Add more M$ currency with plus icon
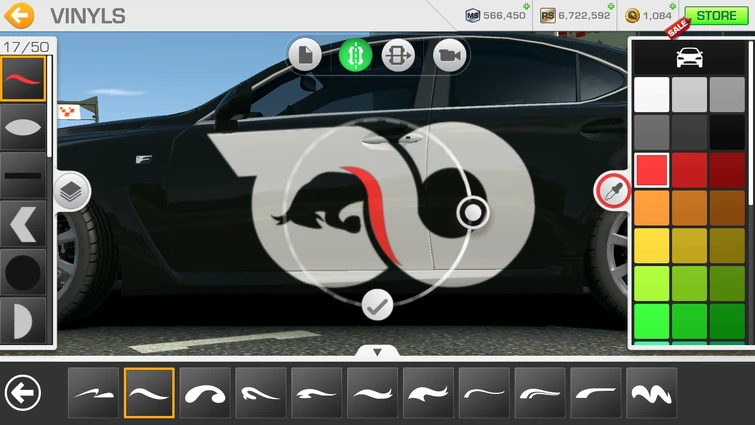 pos(527,6)
